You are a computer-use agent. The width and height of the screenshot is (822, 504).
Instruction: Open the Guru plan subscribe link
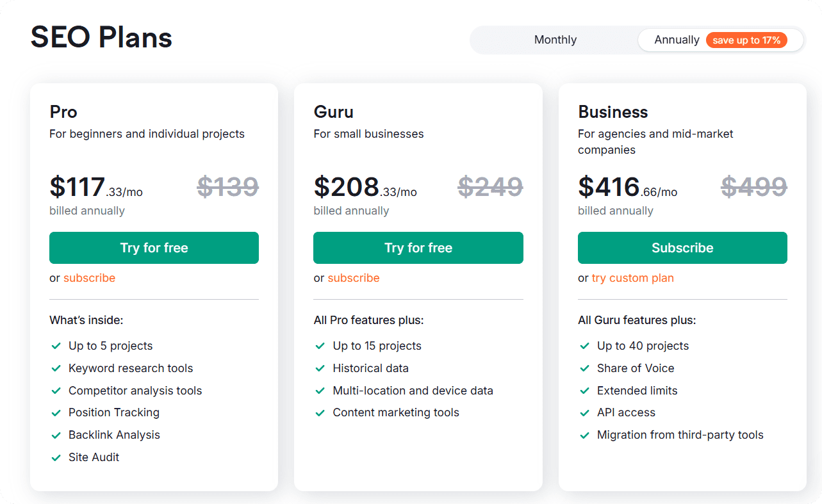coord(354,278)
